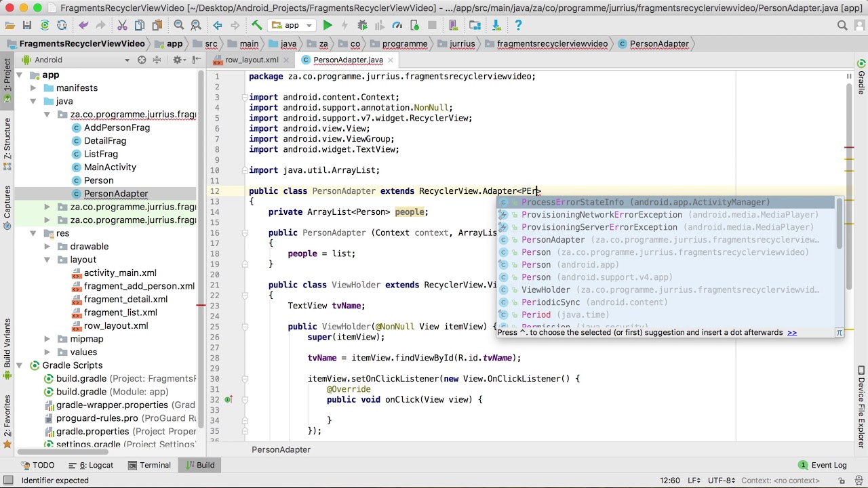Click the green hammer Make Project icon

point(257,25)
